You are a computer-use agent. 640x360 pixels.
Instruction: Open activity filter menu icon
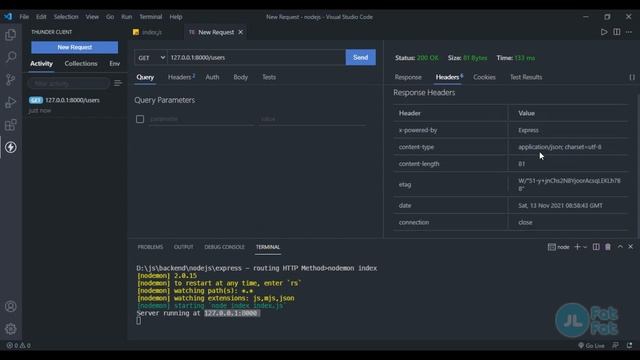tap(118, 83)
